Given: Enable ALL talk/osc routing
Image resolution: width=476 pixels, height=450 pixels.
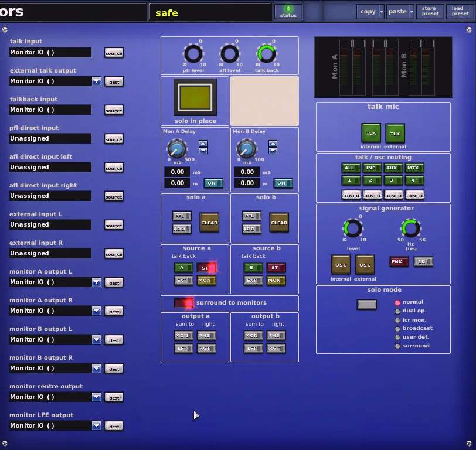Looking at the screenshot, I should pyautogui.click(x=351, y=168).
